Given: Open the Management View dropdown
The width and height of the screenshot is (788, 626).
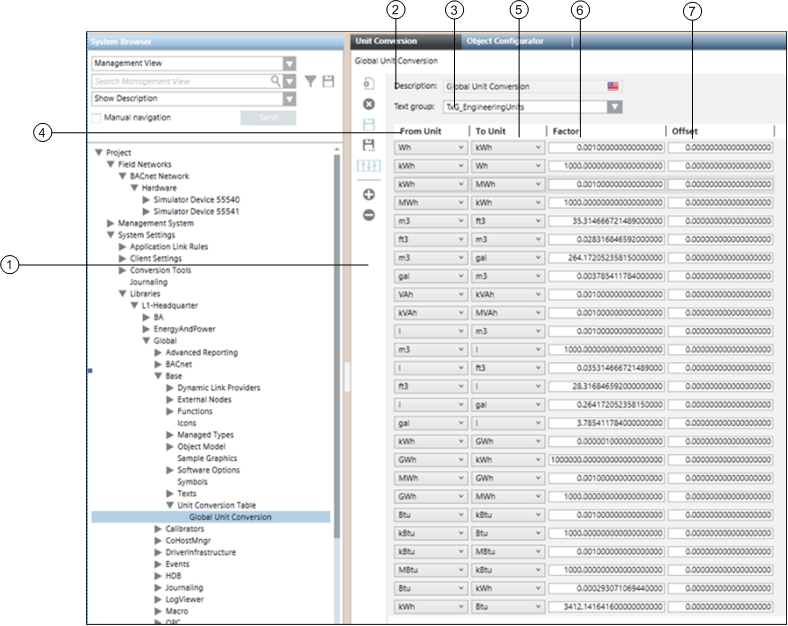Looking at the screenshot, I should [289, 63].
